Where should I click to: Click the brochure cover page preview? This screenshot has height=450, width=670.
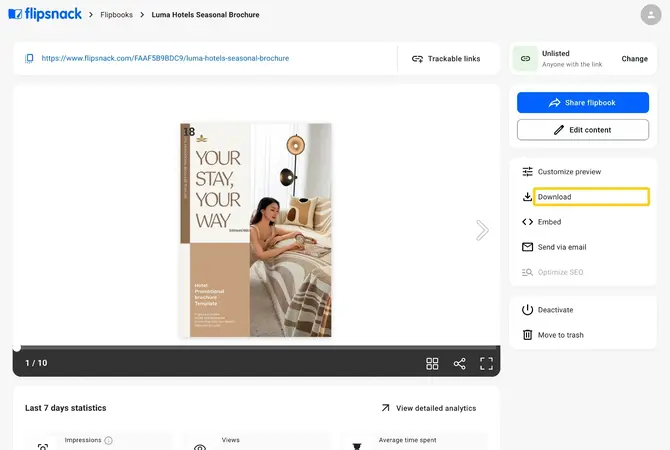click(x=256, y=230)
